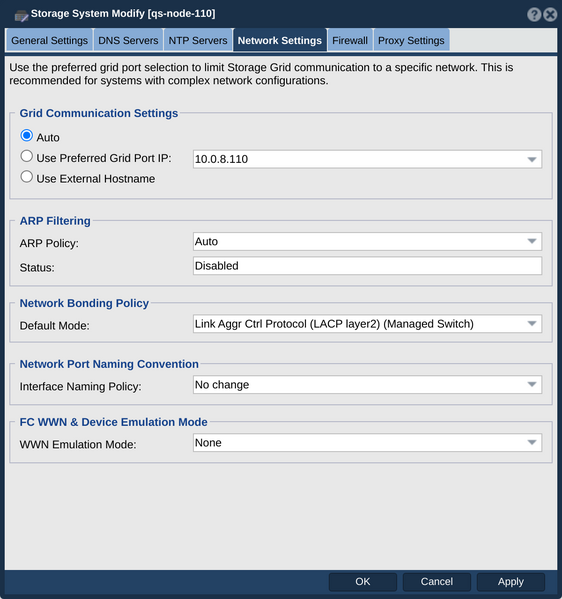Image resolution: width=562 pixels, height=599 pixels.
Task: Select Use Preferred Grid Port IP option
Action: point(26,156)
